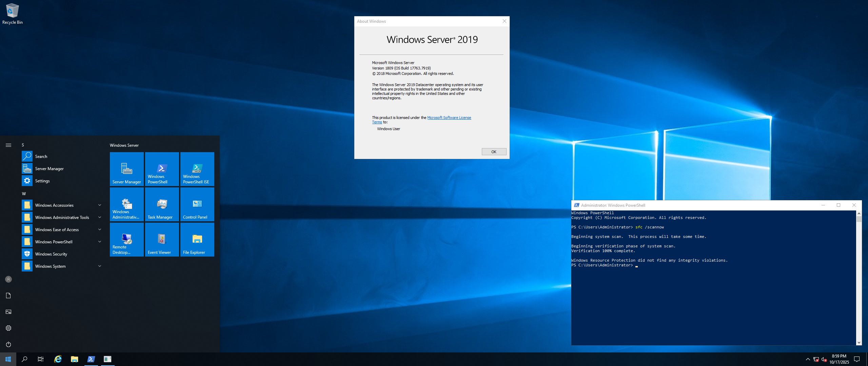
Task: Select Settings in the app list
Action: click(42, 181)
